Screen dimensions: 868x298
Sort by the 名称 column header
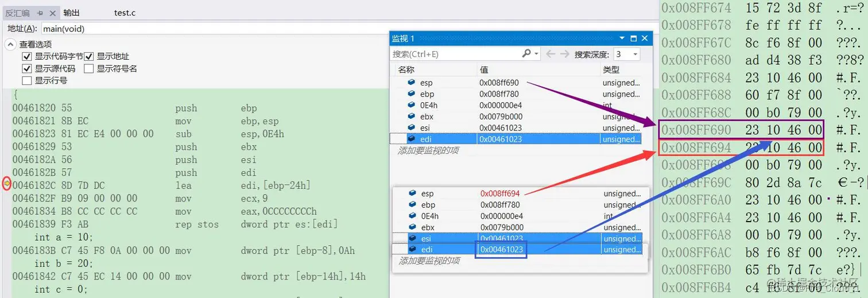coord(406,69)
